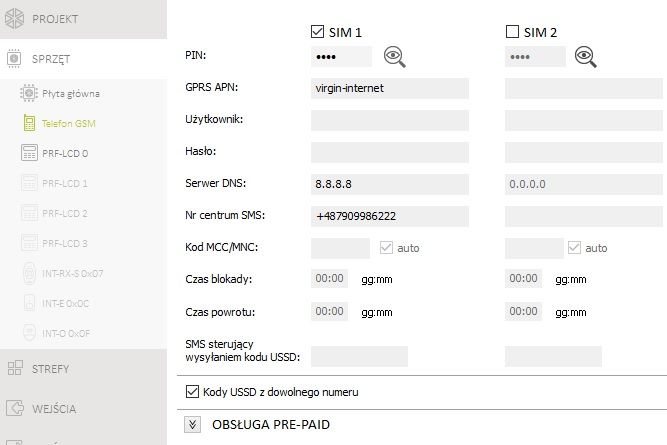Reveal SIM 1 PIN with eye icon

[395, 57]
